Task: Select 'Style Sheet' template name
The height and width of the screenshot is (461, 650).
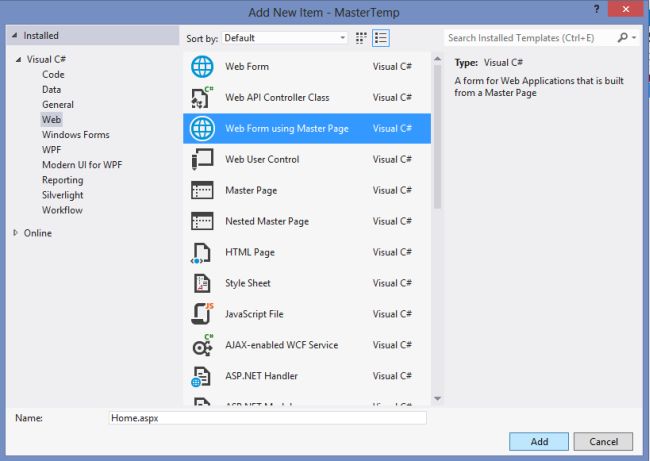Action: pyautogui.click(x=248, y=283)
